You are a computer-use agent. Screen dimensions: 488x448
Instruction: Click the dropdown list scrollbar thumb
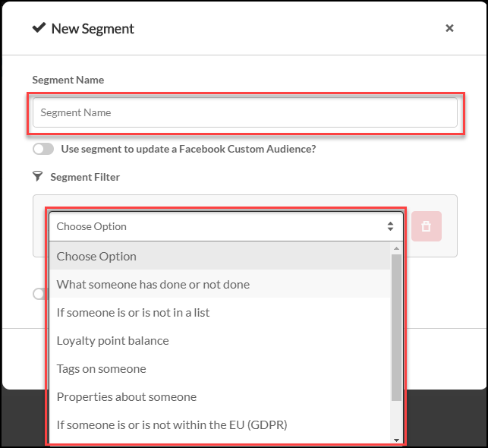[x=396, y=327]
